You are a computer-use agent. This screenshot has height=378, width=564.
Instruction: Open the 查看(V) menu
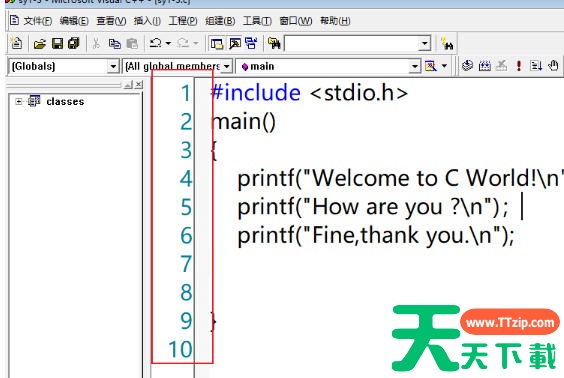(x=111, y=21)
